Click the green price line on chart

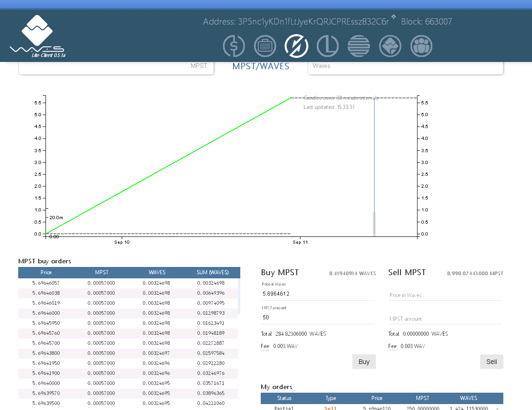[168, 166]
